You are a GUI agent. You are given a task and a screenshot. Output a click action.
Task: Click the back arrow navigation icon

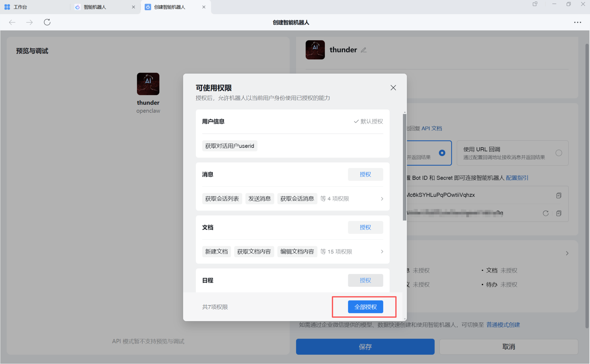12,22
